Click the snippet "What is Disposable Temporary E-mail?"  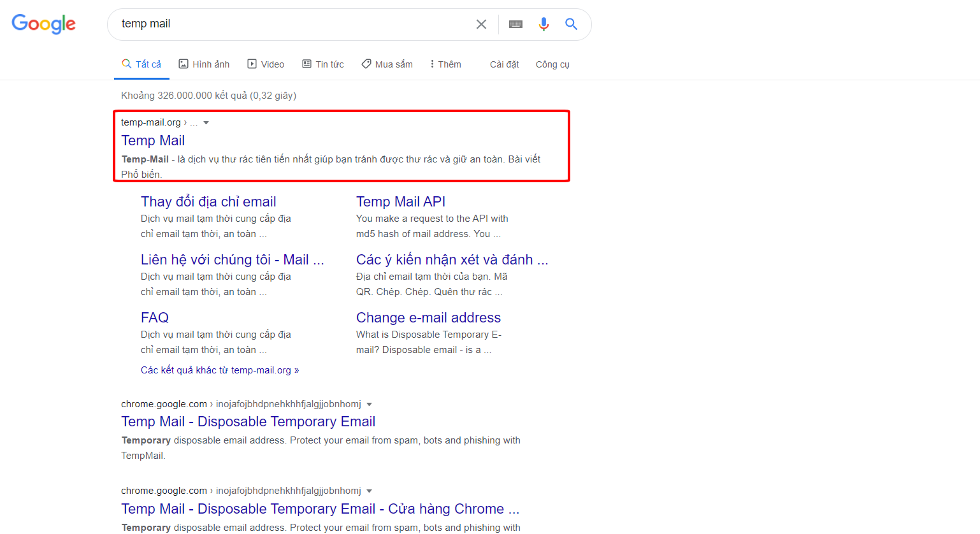coord(429,342)
